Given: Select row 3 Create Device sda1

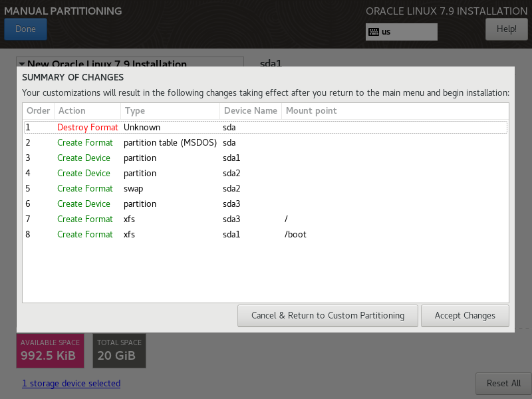Looking at the screenshot, I should tap(265, 158).
